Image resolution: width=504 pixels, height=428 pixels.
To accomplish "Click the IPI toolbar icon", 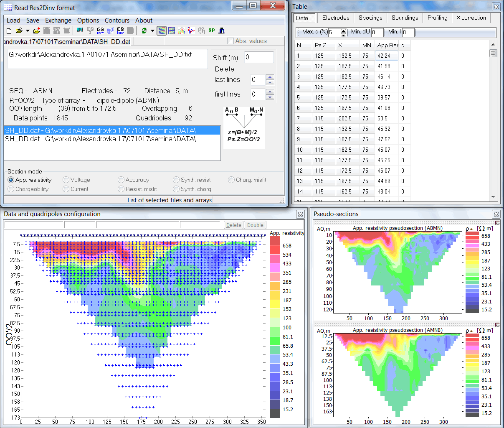I will coord(80,31).
